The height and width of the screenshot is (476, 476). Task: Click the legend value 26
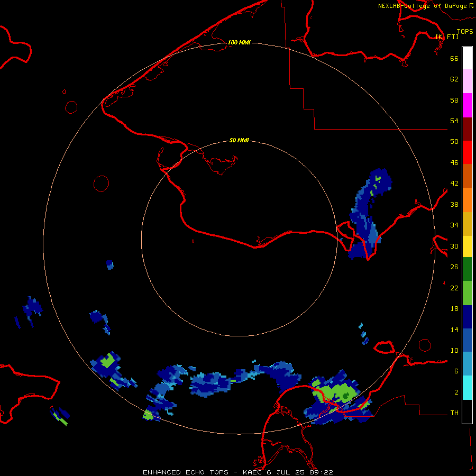click(454, 267)
